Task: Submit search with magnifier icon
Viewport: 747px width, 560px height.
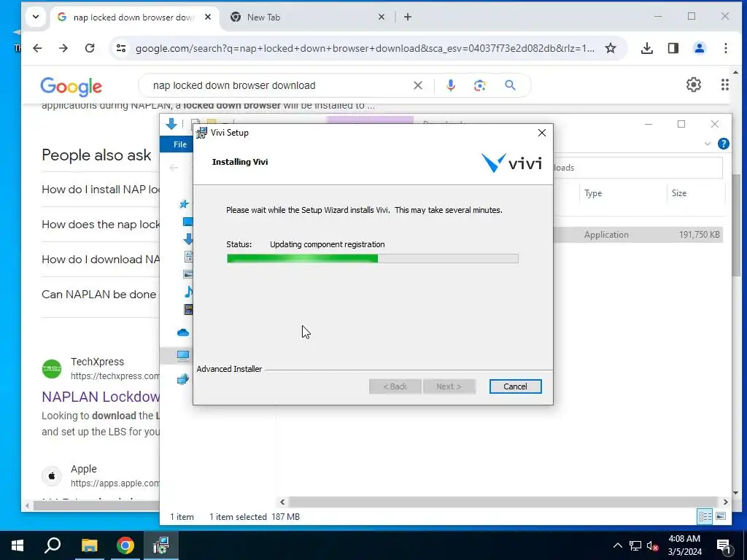Action: [x=510, y=86]
